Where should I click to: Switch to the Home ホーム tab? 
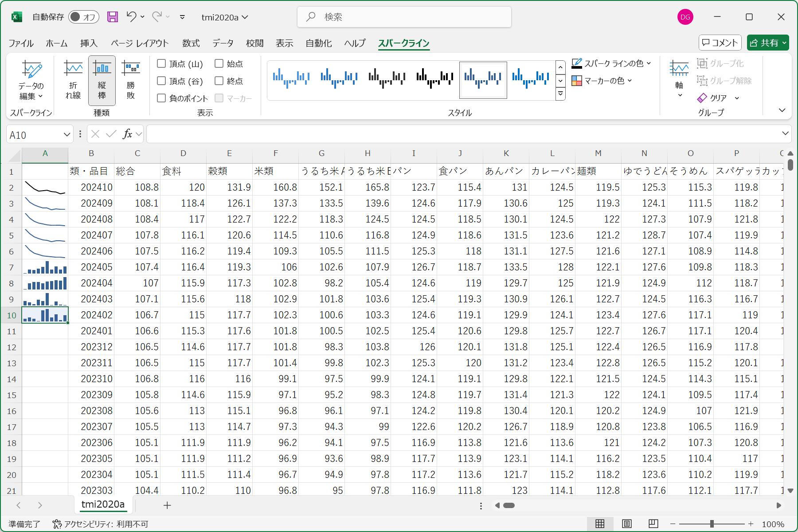click(57, 43)
